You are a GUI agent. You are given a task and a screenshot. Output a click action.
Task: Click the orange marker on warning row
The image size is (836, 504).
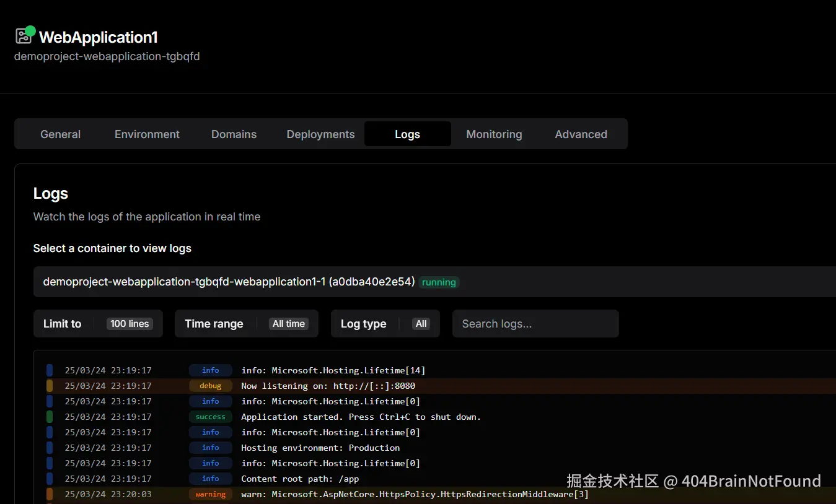pos(50,494)
